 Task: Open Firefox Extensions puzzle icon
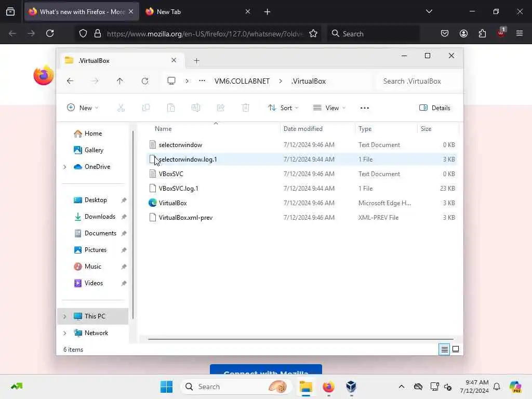pos(482,33)
